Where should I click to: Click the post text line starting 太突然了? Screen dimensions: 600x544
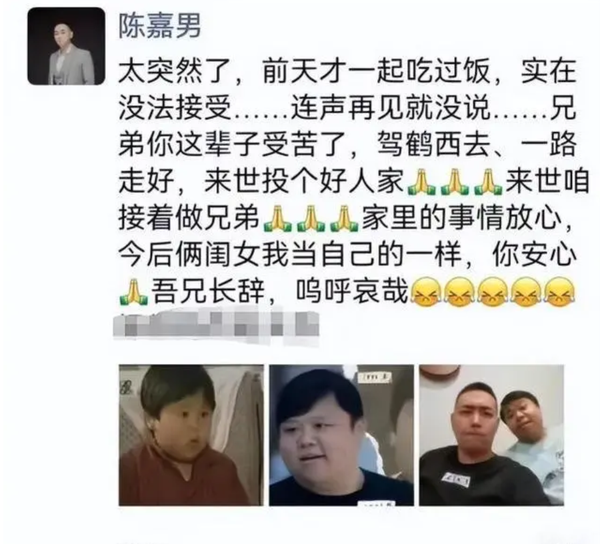(347, 72)
